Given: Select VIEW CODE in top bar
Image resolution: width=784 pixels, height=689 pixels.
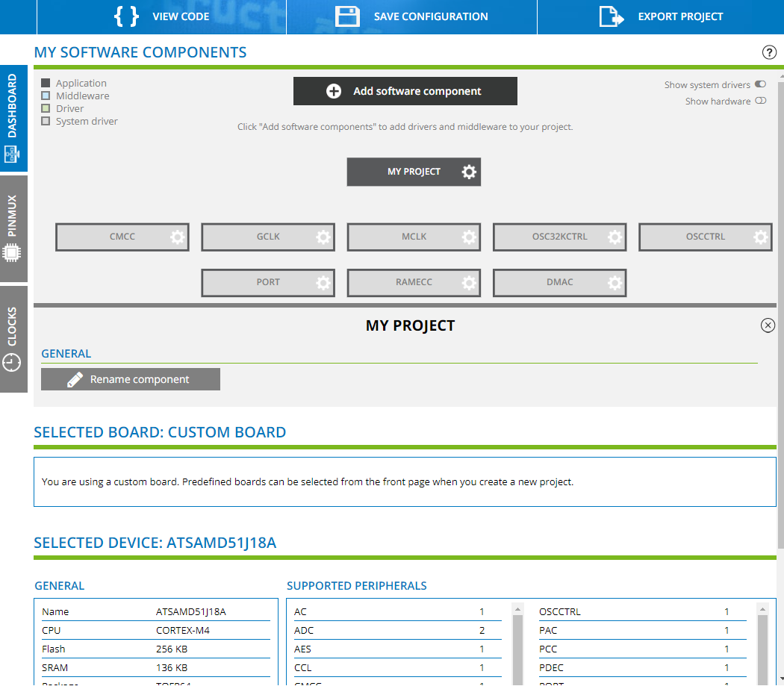Looking at the screenshot, I should (x=161, y=17).
